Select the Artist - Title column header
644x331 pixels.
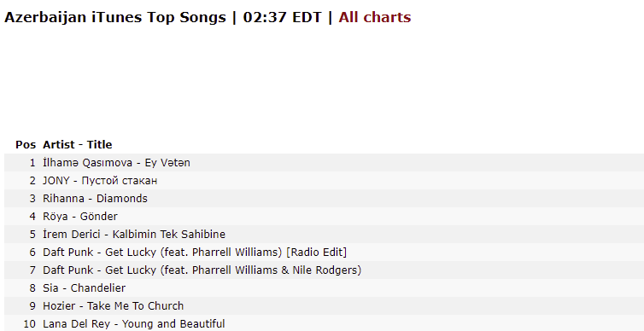[x=77, y=145]
